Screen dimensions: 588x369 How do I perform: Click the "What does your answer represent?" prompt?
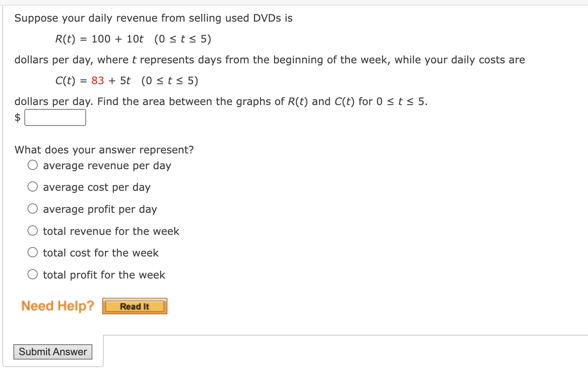(x=104, y=149)
